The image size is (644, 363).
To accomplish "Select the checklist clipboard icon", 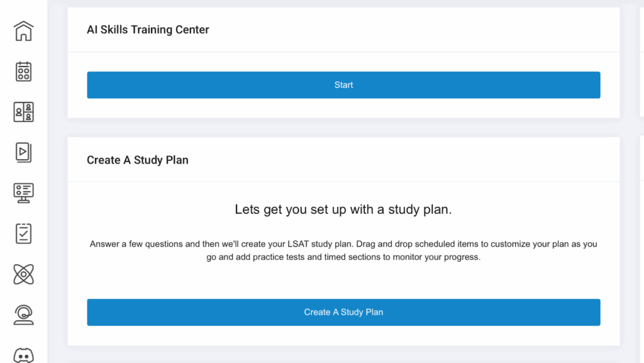I will (x=23, y=233).
